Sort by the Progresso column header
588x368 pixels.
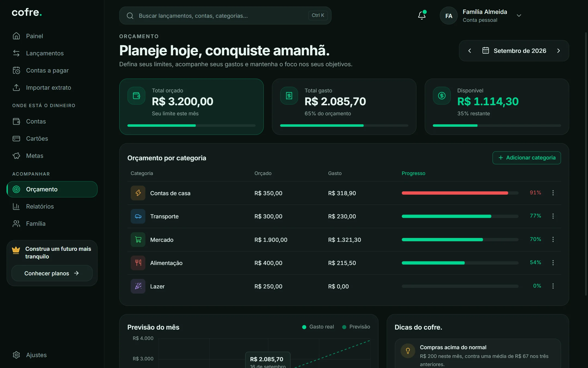[413, 173]
